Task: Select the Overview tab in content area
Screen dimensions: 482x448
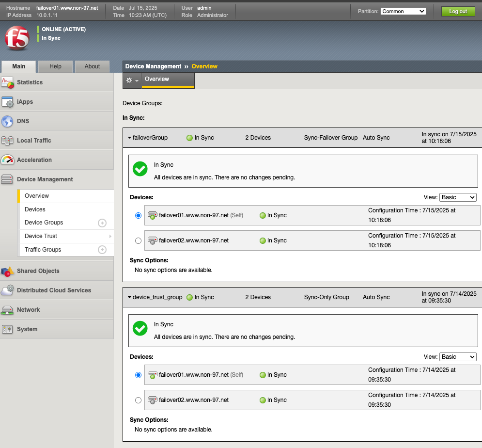Action: (168, 80)
